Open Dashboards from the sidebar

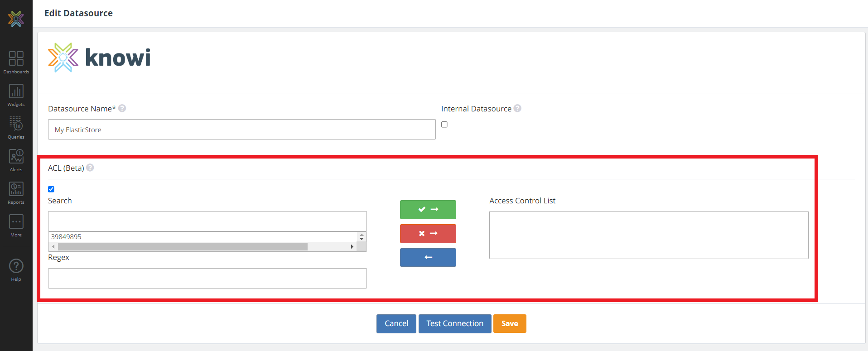[x=16, y=62]
